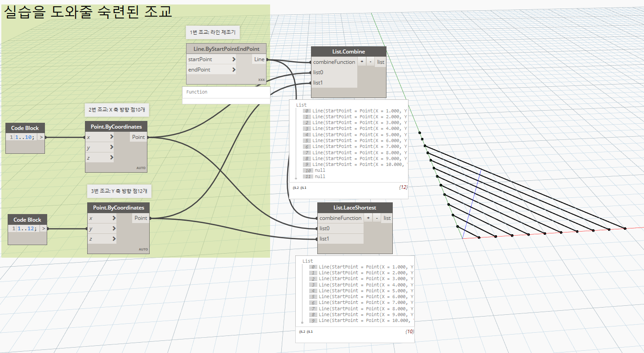Select note '2번 조교: X 축 방향 점10개'

pos(117,109)
